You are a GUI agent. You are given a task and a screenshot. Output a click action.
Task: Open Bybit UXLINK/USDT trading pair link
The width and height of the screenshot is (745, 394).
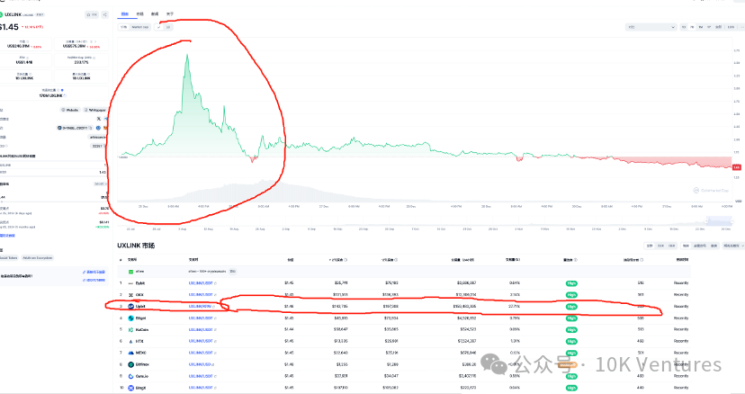[x=201, y=283]
